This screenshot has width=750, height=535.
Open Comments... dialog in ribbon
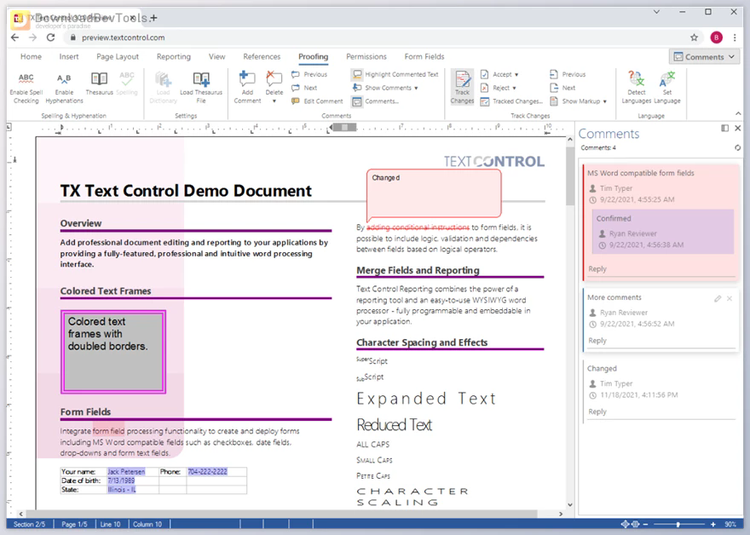(x=376, y=101)
